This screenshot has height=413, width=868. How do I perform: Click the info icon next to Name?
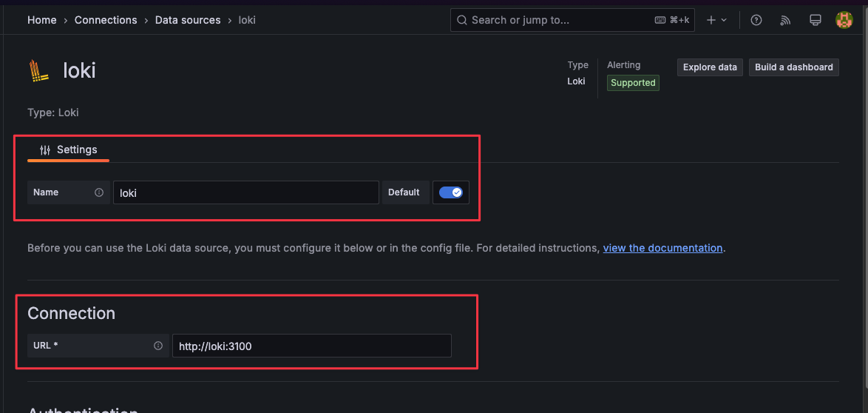99,192
